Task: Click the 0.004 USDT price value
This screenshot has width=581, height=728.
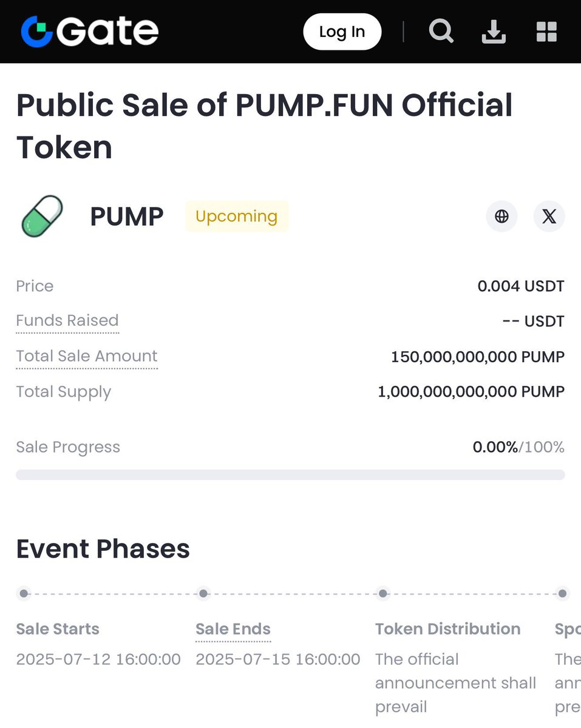Action: pos(521,286)
